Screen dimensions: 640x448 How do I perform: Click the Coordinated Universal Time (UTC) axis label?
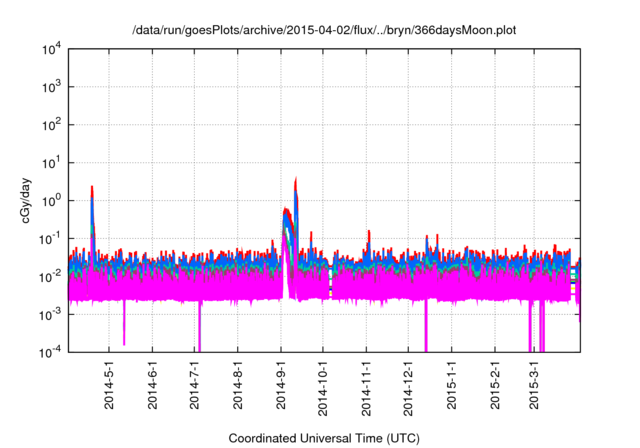coord(324,439)
